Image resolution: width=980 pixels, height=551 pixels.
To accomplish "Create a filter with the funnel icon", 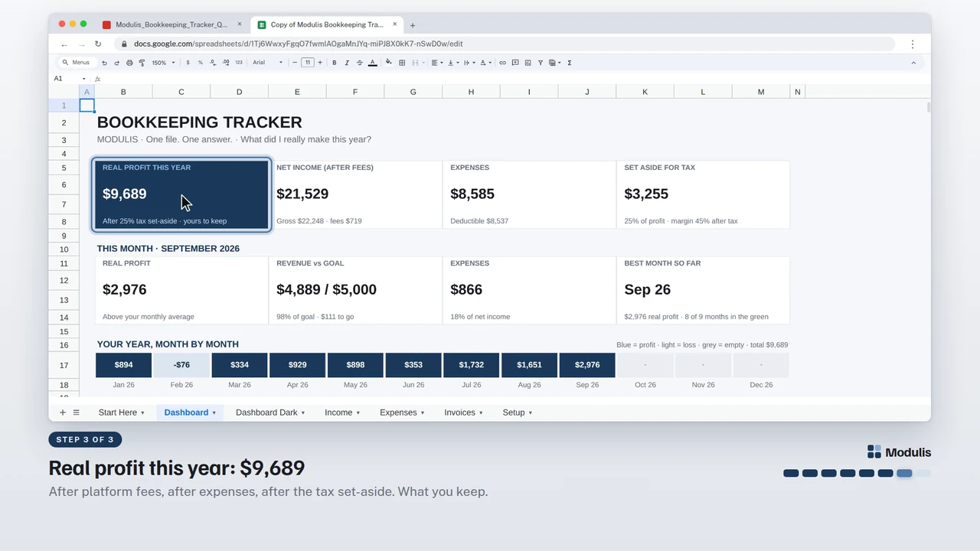I will tap(541, 63).
